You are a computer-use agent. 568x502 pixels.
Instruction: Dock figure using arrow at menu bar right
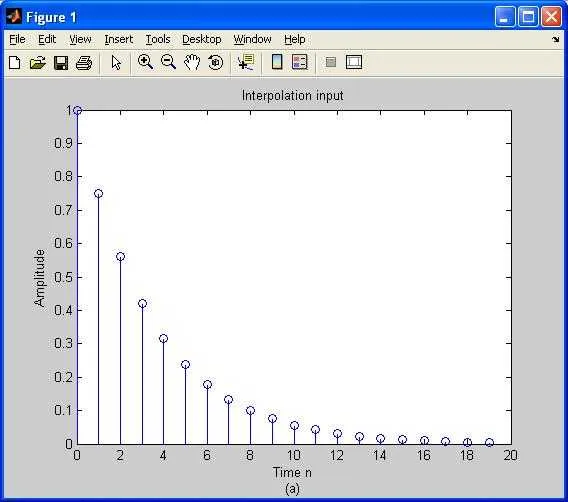click(556, 39)
